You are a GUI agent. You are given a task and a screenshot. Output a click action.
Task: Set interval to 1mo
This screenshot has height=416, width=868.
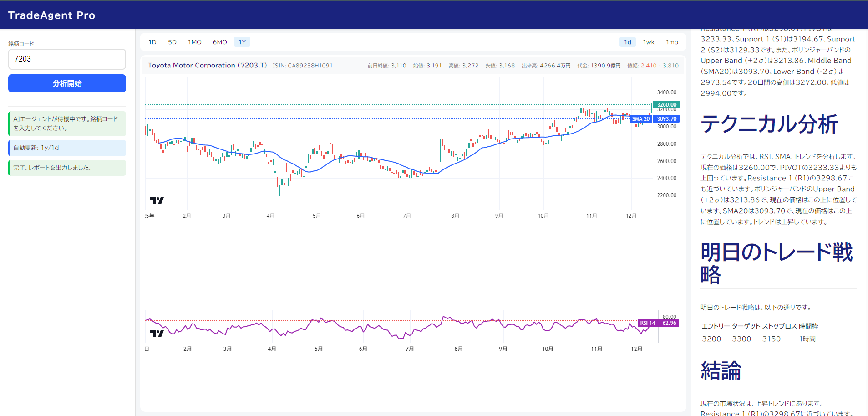pyautogui.click(x=672, y=42)
